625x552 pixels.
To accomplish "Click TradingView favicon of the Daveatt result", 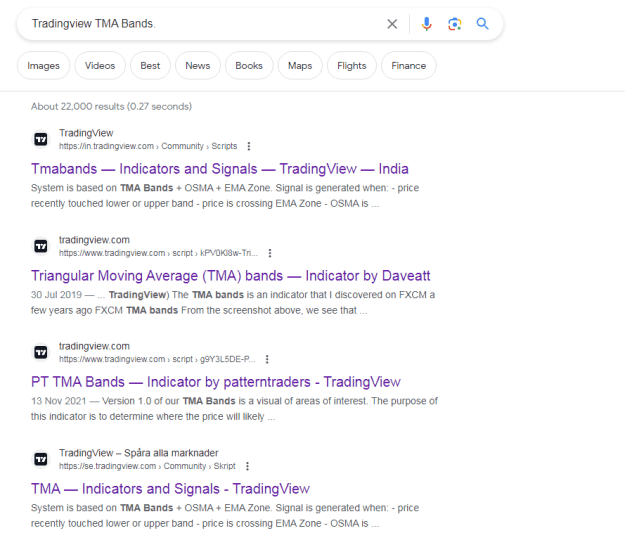I will (x=41, y=246).
